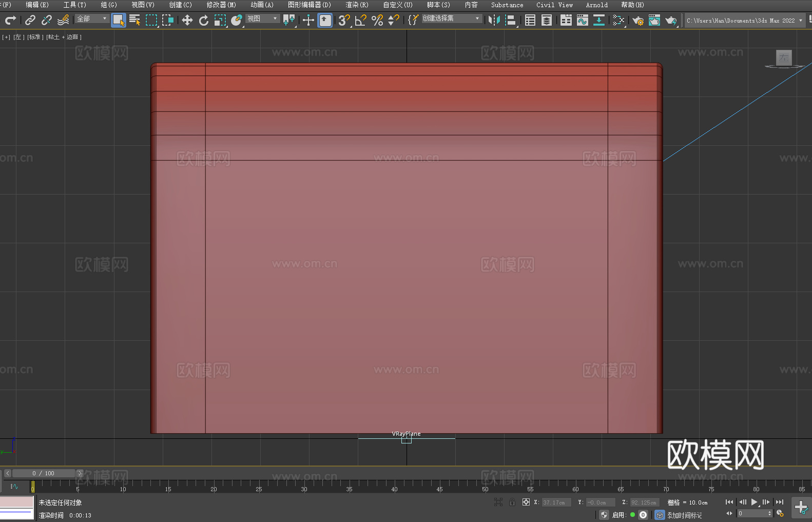Click the Isolate Selection toggle icon

point(498,502)
